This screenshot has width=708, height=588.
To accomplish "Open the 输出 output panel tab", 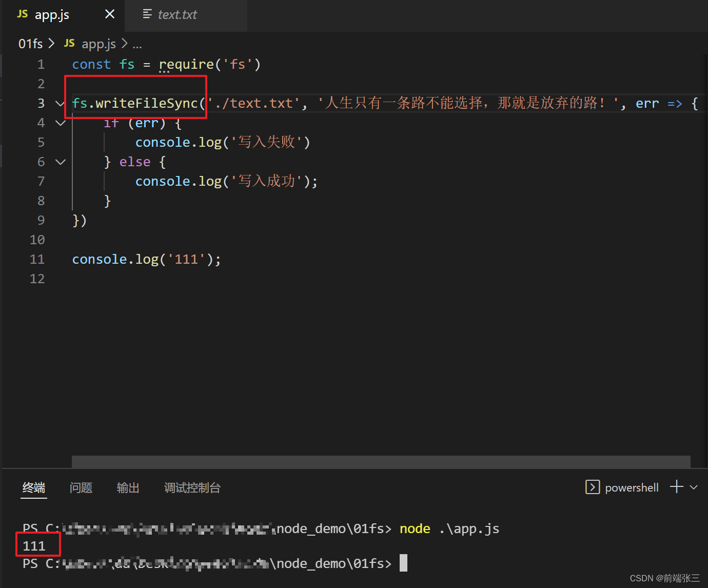I will pos(128,487).
